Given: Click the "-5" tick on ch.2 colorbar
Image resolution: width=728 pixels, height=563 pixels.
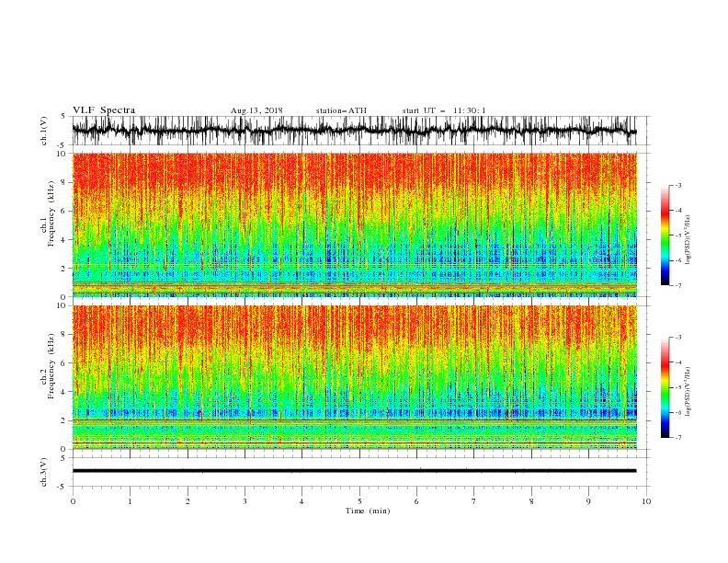Looking at the screenshot, I should click(677, 387).
